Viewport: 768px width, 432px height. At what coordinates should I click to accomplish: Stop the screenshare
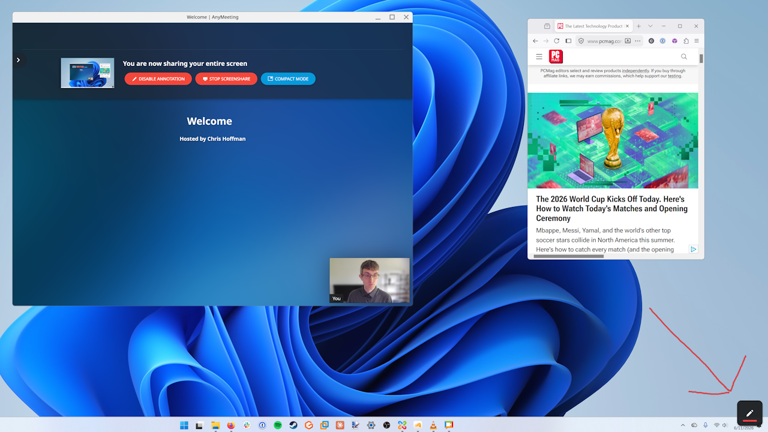tap(226, 79)
